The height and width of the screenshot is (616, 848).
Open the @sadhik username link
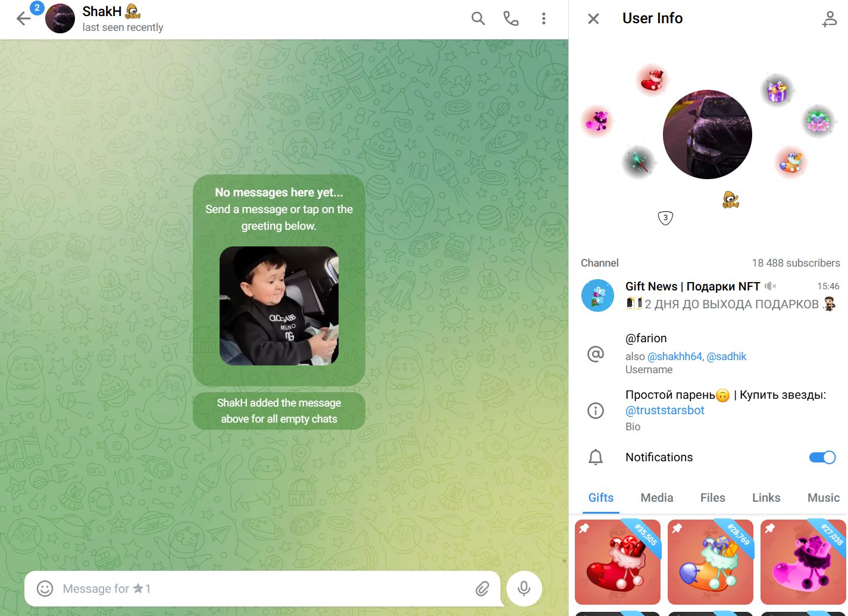(727, 357)
